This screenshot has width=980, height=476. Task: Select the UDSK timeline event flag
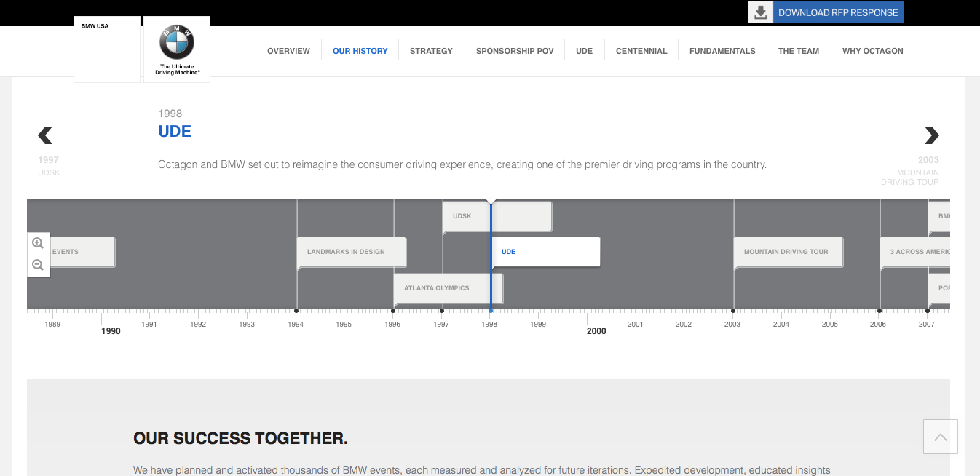497,216
